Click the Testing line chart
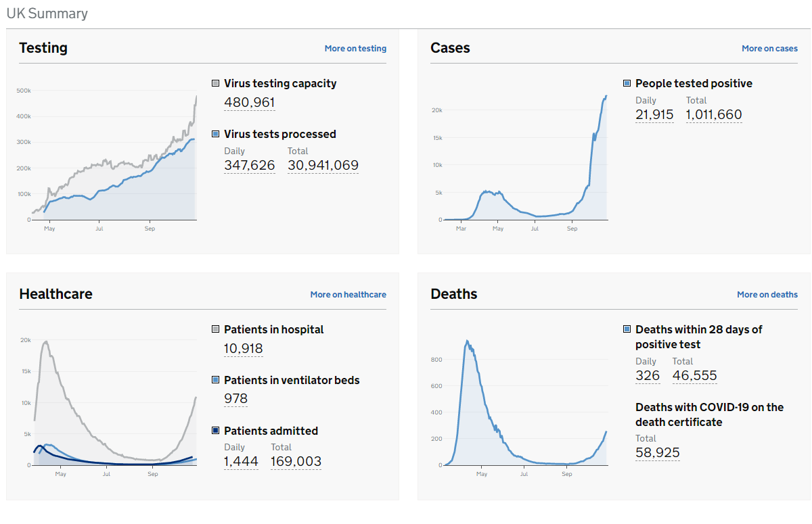 point(108,159)
